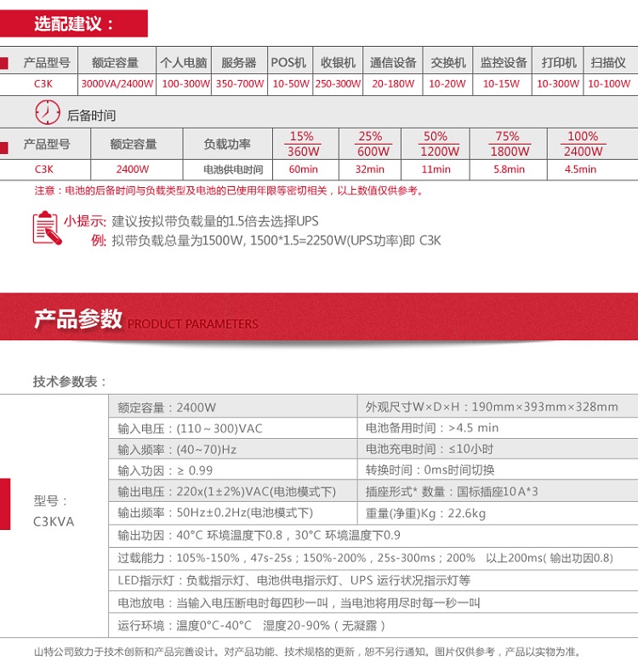Click the 运行环境 temperature humidity row
This screenshot has height=672, width=638.
(373, 626)
